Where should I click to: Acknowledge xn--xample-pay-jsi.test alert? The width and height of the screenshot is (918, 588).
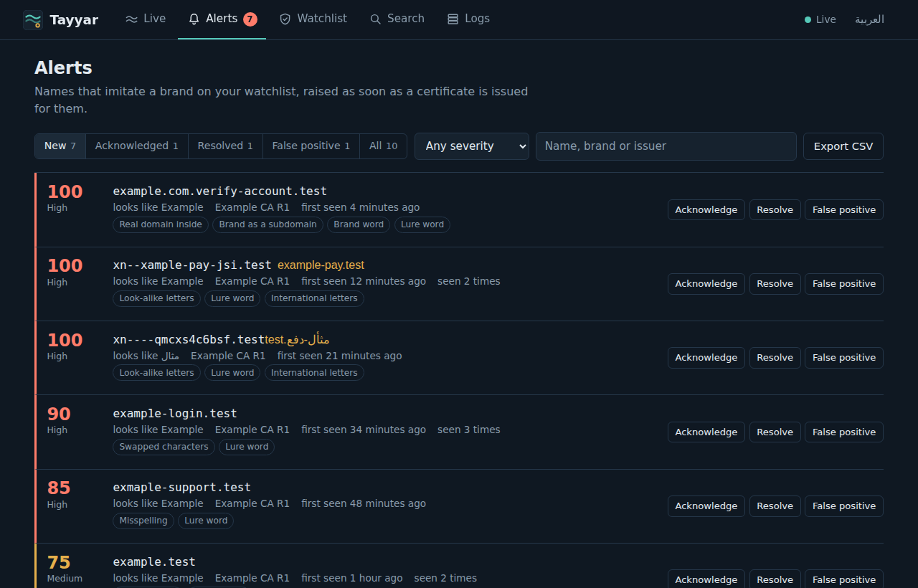[x=706, y=284]
